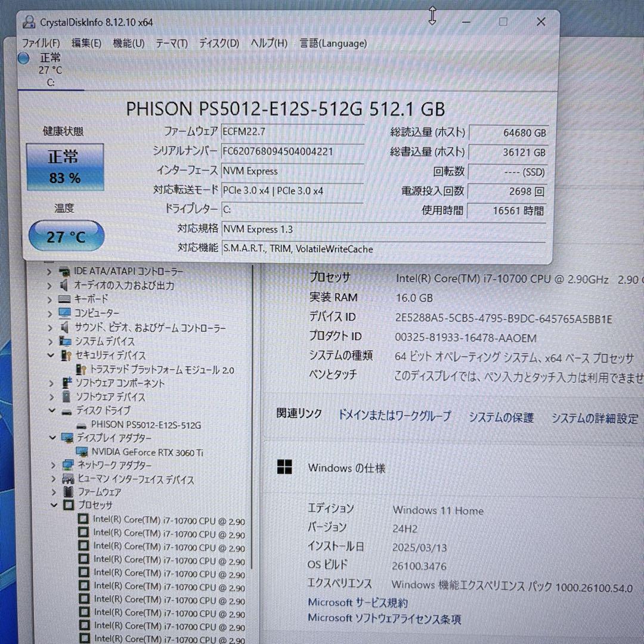Expand ファームウェア node in Device Manager
This screenshot has height=644, width=644.
coord(54,492)
